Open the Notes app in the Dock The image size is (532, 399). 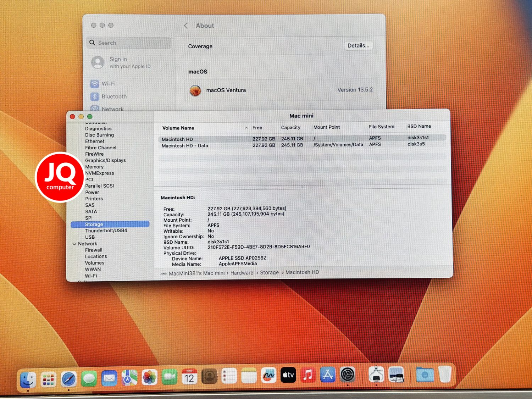[x=249, y=376]
